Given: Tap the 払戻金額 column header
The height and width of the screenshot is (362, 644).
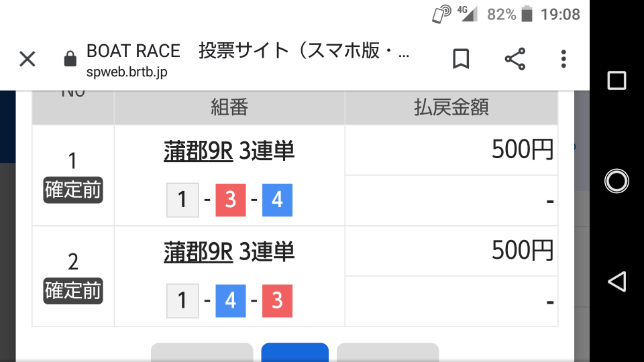Looking at the screenshot, I should pos(451,107).
